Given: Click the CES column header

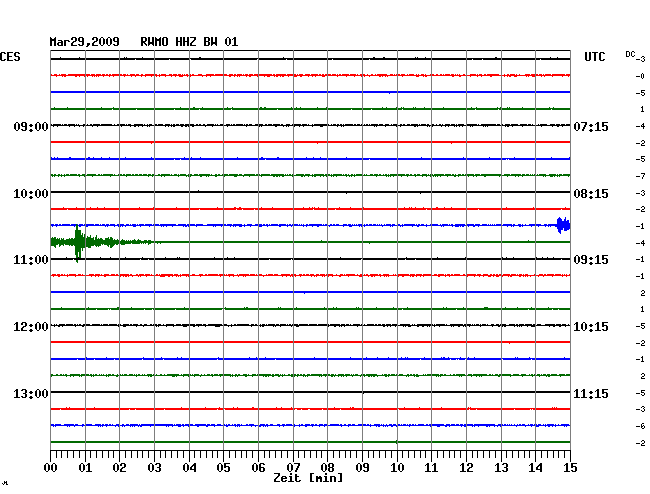Looking at the screenshot, I should (10, 57).
